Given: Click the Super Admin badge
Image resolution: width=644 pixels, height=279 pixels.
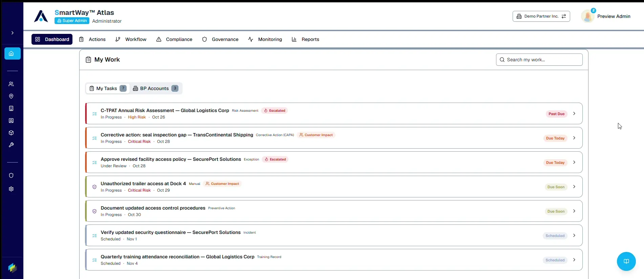Looking at the screenshot, I should 72,21.
